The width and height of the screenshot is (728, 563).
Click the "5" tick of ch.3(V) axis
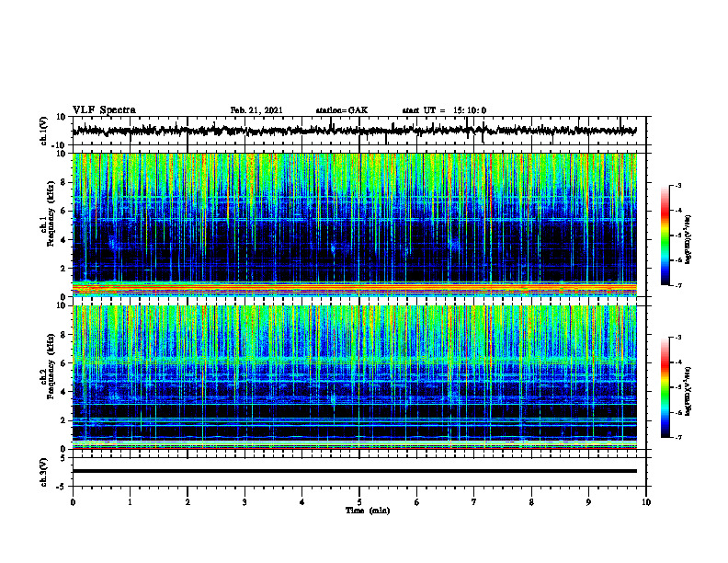tap(64, 458)
